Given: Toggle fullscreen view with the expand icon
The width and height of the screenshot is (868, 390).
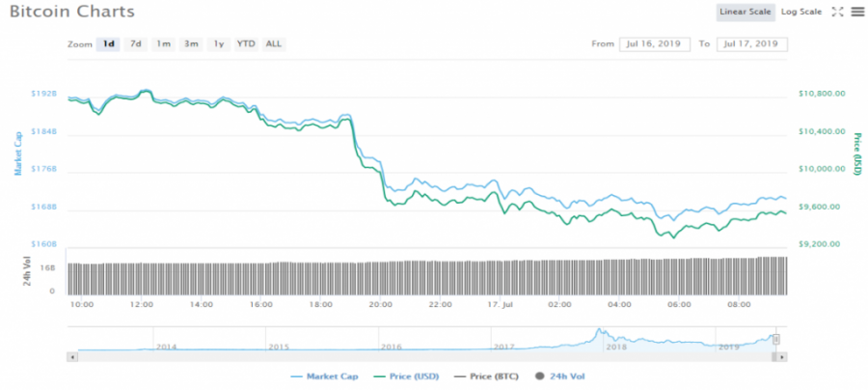Looking at the screenshot, I should (x=837, y=12).
